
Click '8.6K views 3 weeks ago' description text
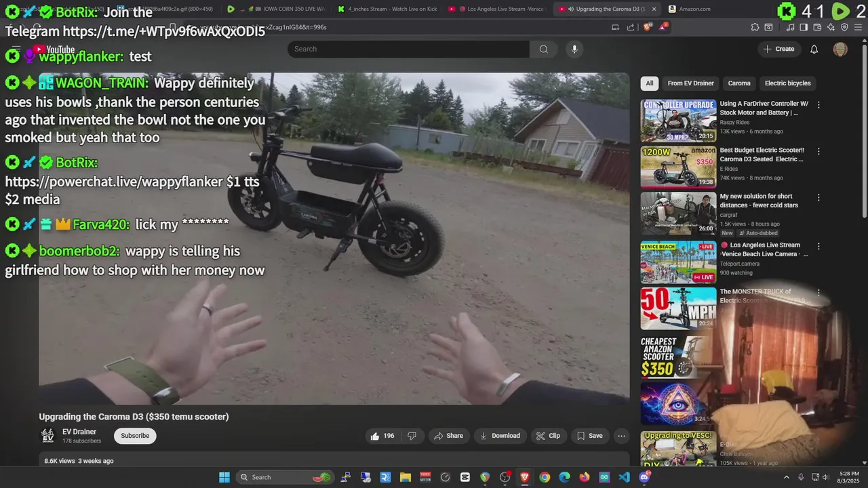click(x=79, y=461)
